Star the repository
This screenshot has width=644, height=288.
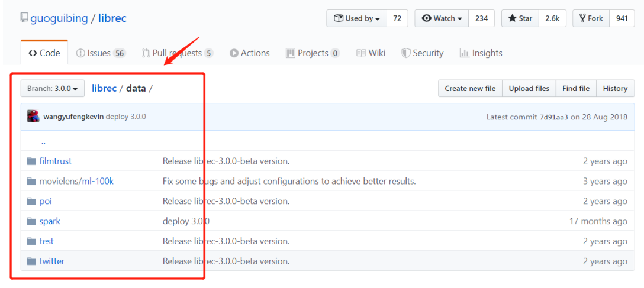point(520,18)
